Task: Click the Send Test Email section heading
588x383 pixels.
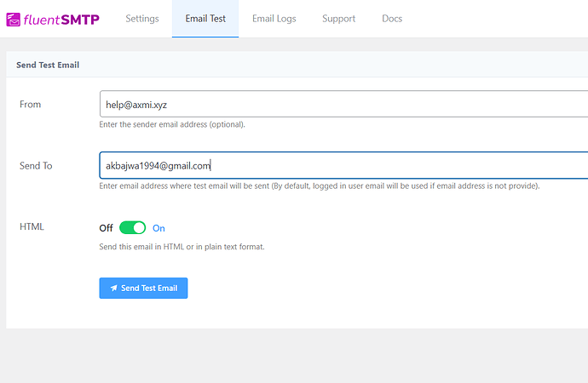Action: 48,65
